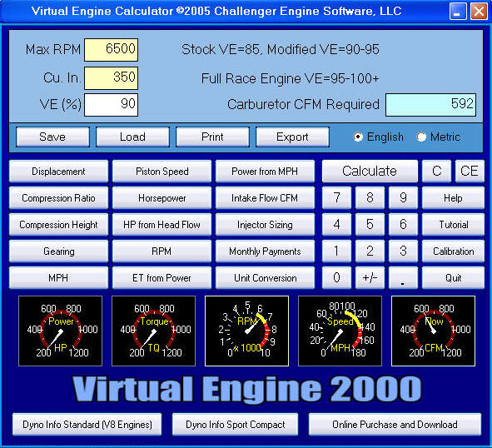Open the Piston Speed calculator
Screen dimensions: 492x448
pos(162,172)
